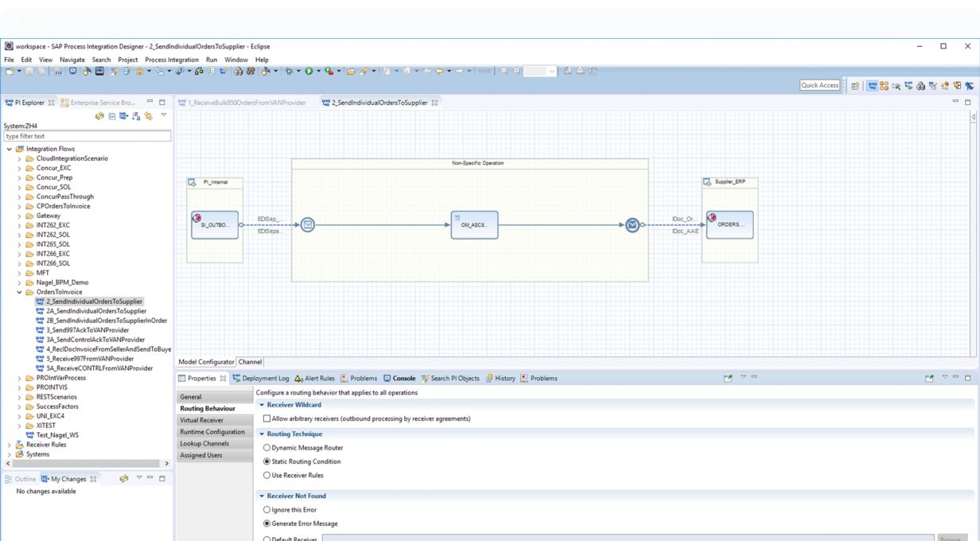Collapse the OrdersToInvoice folder
Image resolution: width=980 pixels, height=541 pixels.
click(20, 292)
